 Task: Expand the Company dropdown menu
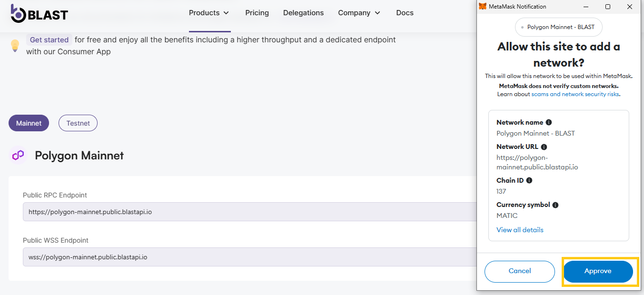tap(359, 13)
